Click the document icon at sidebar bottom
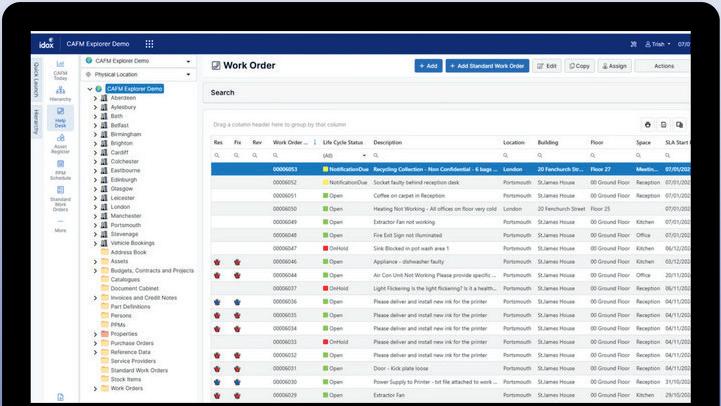 coord(60,397)
